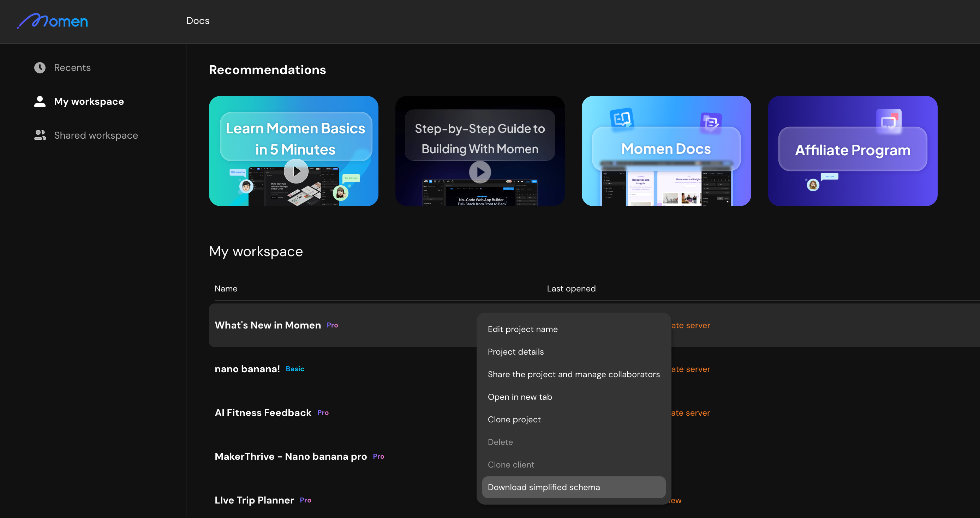Open the Momen Docs card

coord(666,151)
